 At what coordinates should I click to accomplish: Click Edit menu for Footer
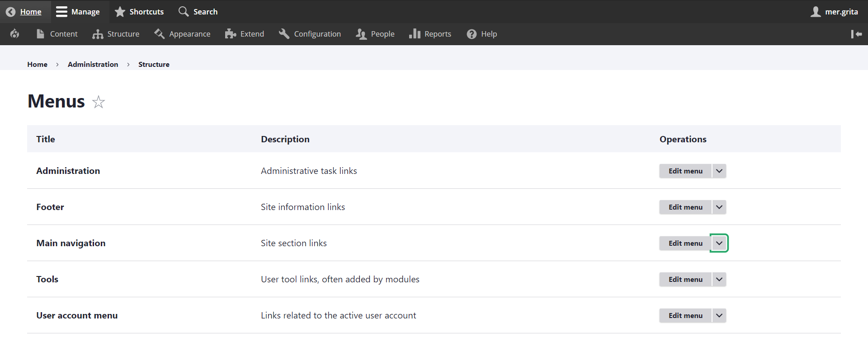point(685,207)
